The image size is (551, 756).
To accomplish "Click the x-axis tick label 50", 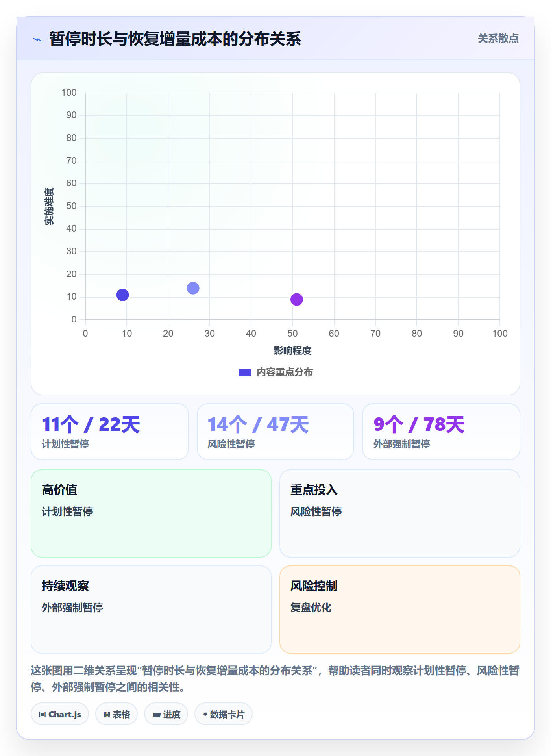I will click(x=292, y=334).
